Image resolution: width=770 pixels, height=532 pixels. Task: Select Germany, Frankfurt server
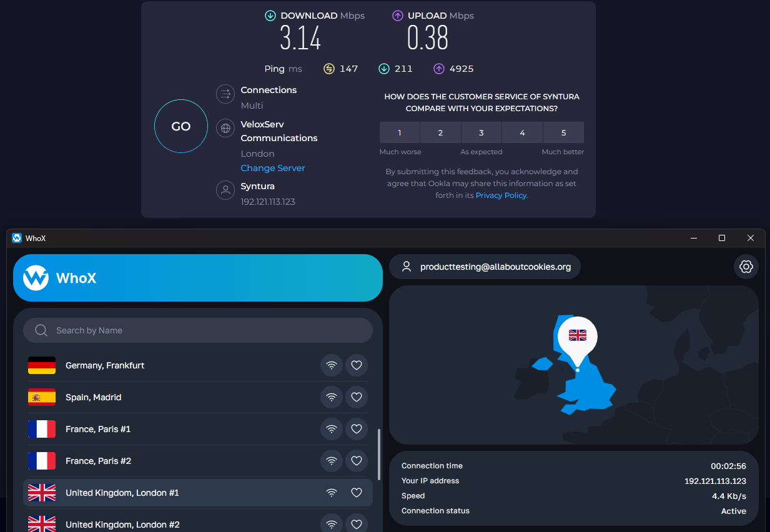(198, 365)
